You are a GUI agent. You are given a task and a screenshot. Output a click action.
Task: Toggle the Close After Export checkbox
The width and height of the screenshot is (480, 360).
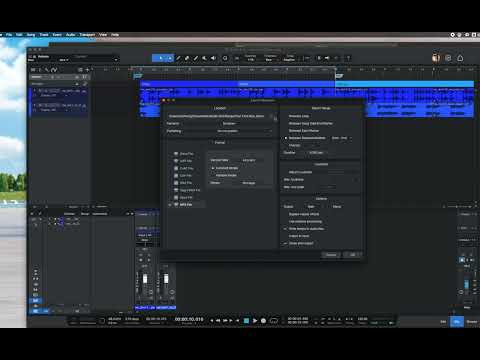click(299, 243)
